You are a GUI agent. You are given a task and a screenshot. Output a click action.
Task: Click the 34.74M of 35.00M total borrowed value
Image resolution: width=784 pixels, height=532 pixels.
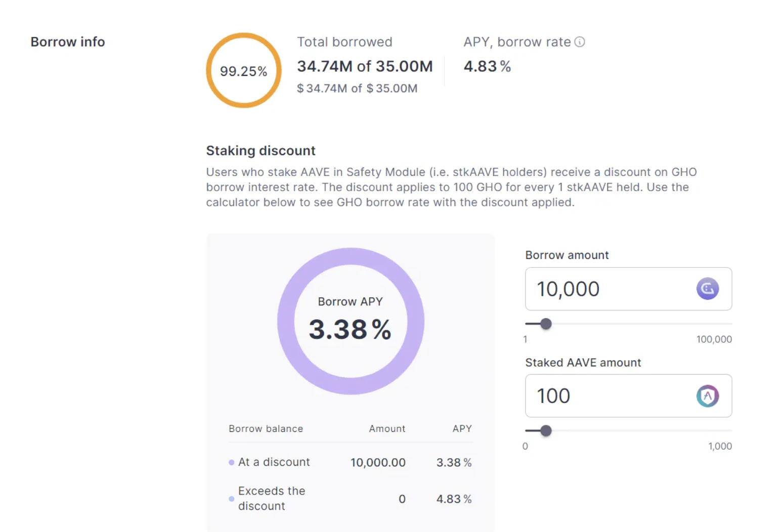click(x=365, y=66)
